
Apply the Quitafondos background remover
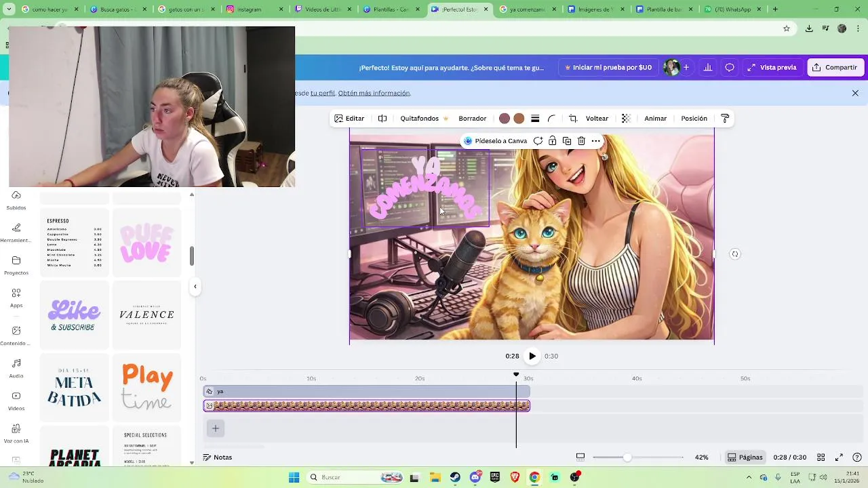click(x=424, y=119)
